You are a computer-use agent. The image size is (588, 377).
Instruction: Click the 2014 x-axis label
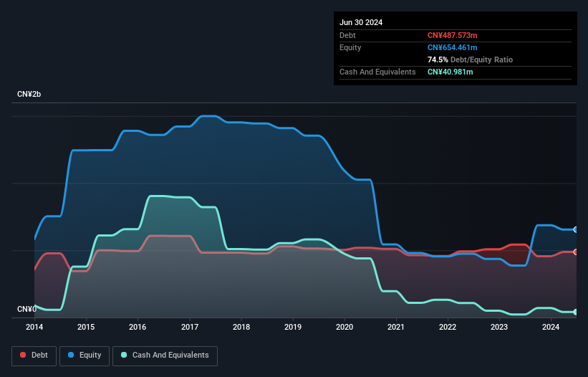pyautogui.click(x=34, y=327)
